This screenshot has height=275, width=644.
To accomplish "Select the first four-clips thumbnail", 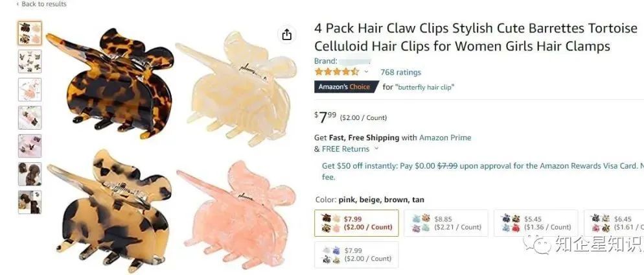I will click(30, 33).
